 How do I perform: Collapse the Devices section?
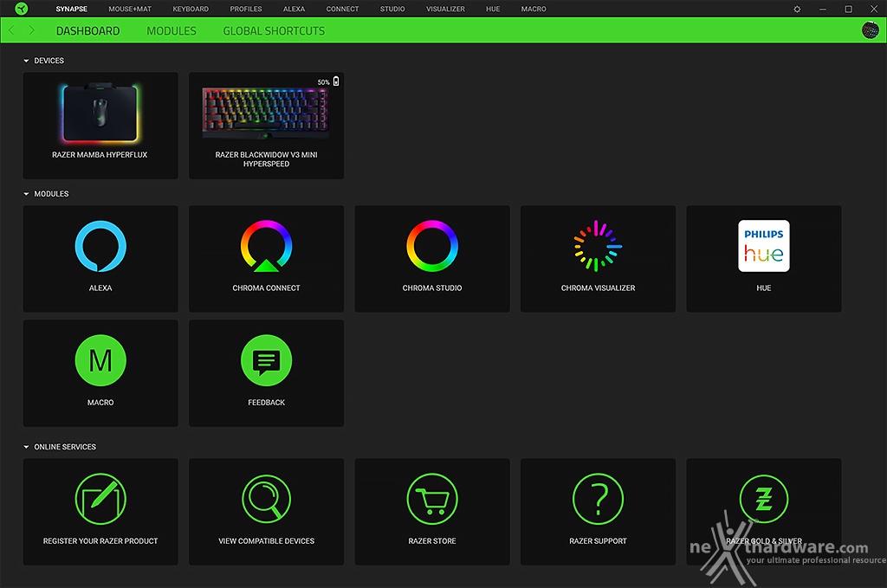26,61
